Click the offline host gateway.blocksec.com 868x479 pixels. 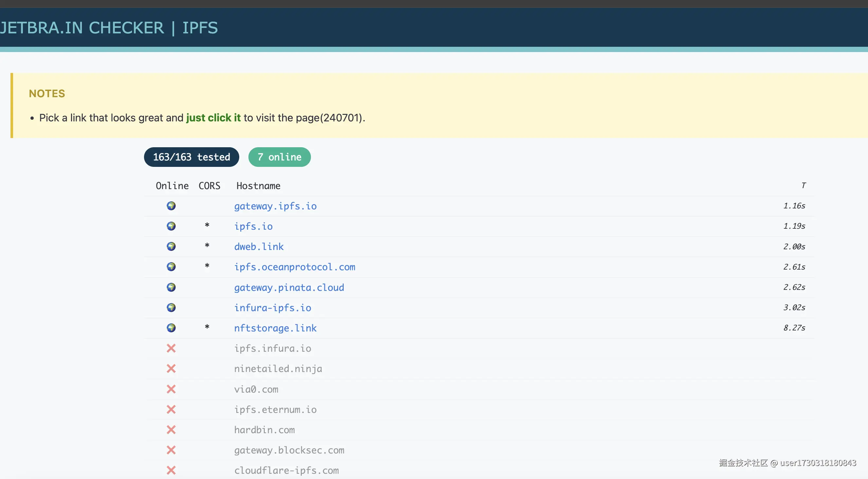coord(289,450)
